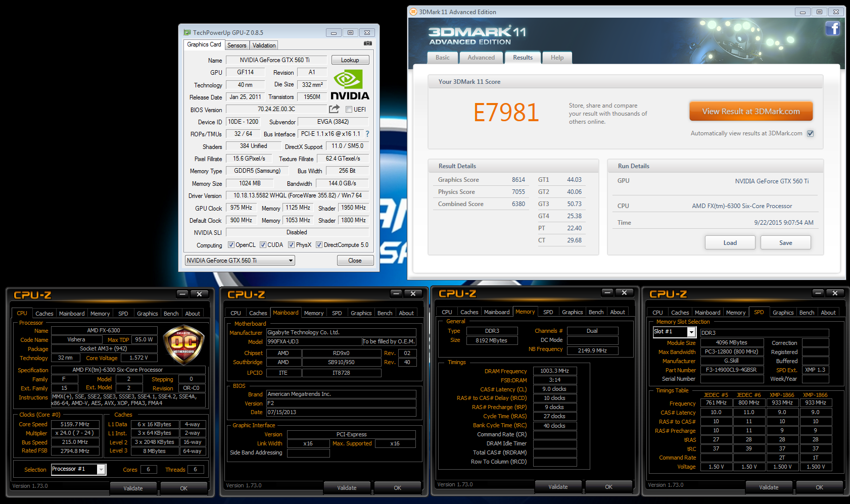This screenshot has width=850, height=504.
Task: Open Graphics tab in the Memory CPU-Z window
Action: [x=572, y=312]
